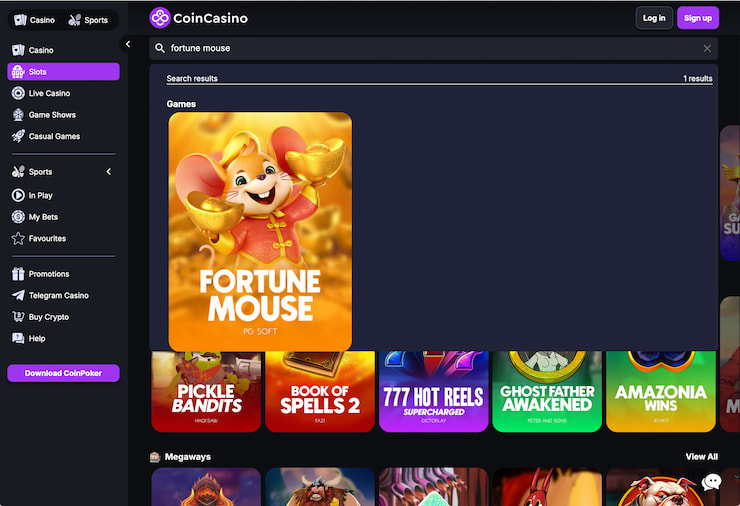Screen dimensions: 740x506
Task: Open In Play page
Action: (63, 195)
